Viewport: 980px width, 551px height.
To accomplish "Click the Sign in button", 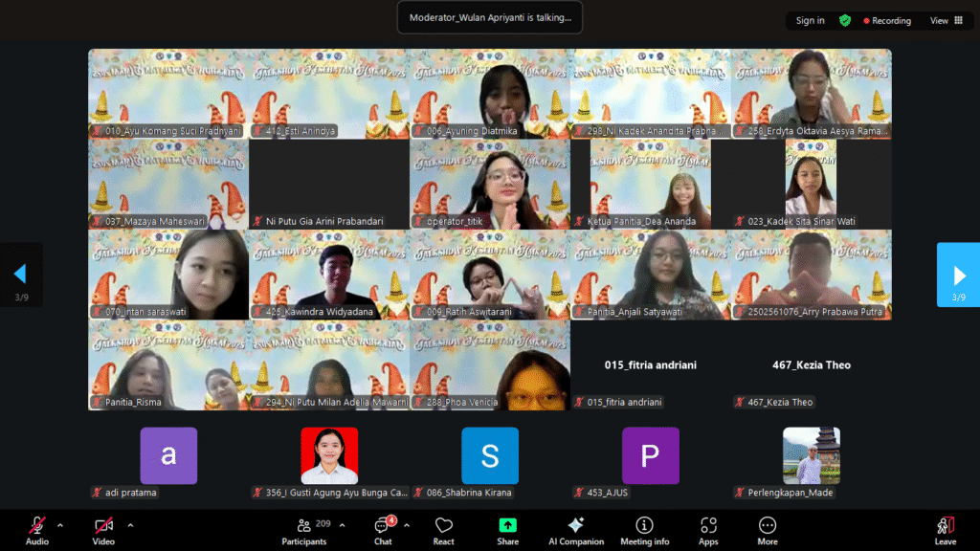I will point(809,20).
